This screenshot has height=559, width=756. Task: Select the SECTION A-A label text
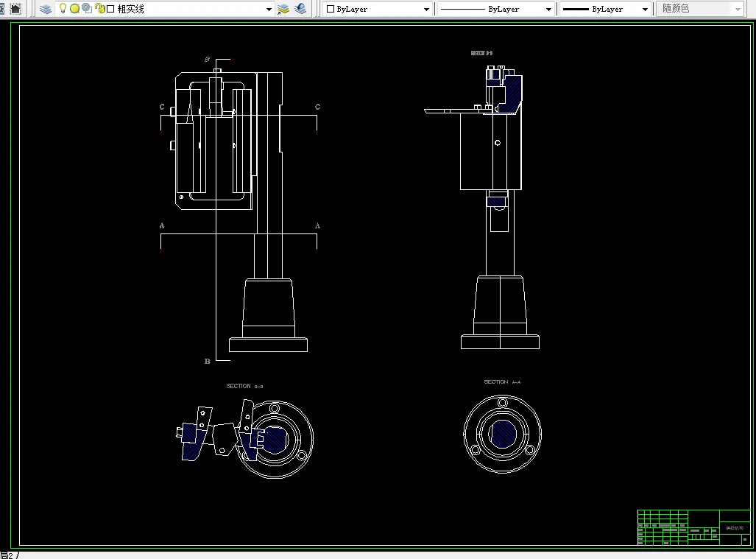coord(502,382)
